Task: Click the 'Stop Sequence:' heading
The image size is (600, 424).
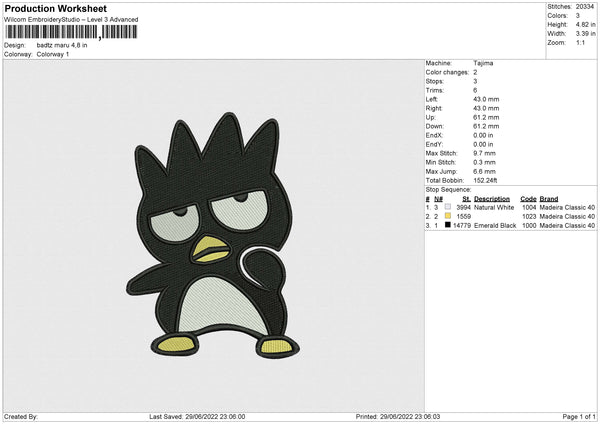Action: click(448, 190)
